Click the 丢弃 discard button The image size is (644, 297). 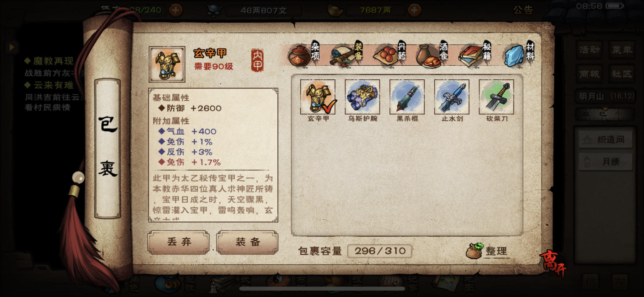[179, 242]
